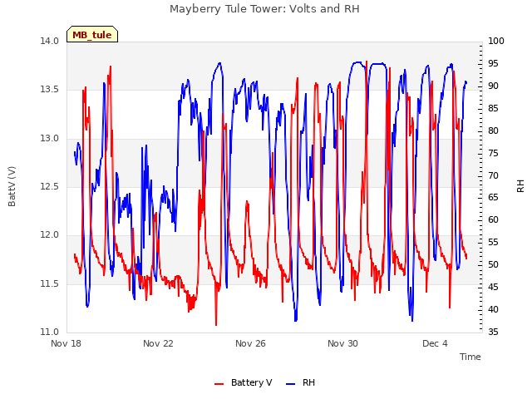Click the 14.0 voltage tick label
This screenshot has height=399, width=532.
coord(50,42)
